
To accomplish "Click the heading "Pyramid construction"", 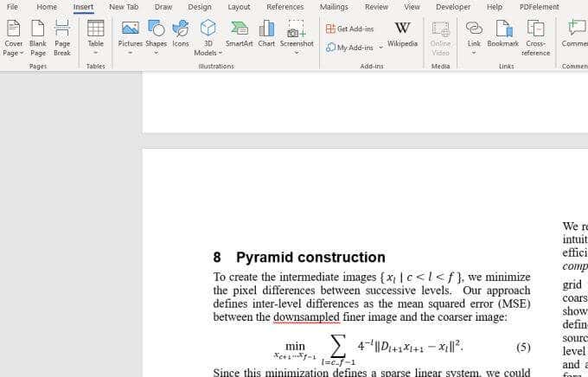I will [310, 258].
